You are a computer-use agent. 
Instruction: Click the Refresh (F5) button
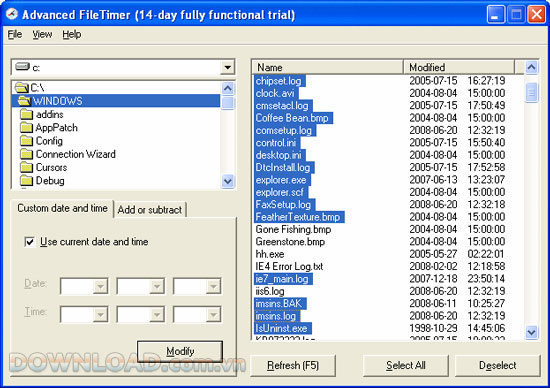(293, 366)
